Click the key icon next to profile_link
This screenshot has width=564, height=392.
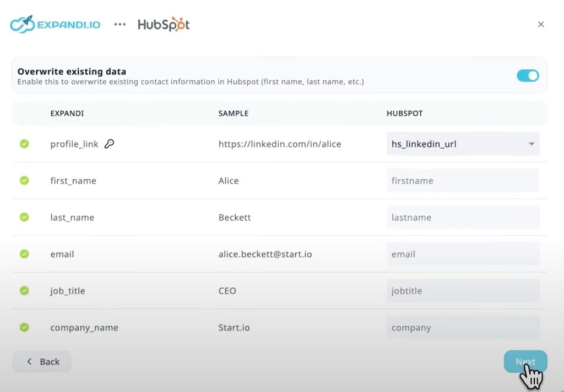[x=110, y=143]
